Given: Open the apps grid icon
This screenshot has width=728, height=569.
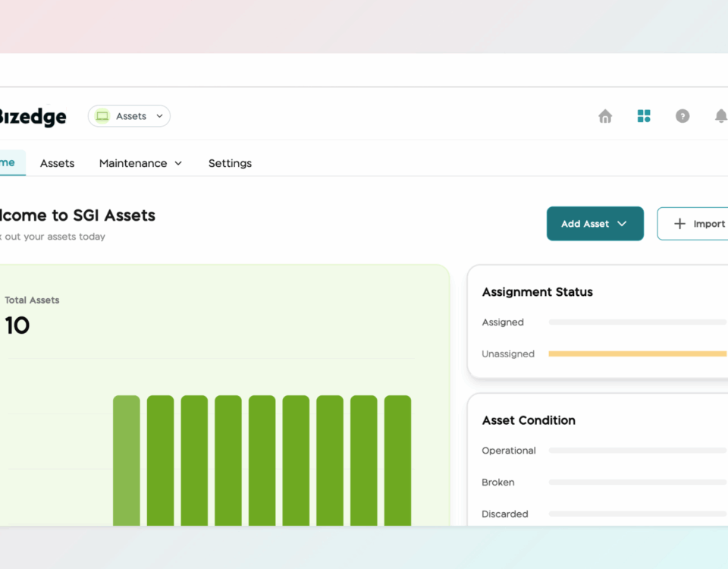Looking at the screenshot, I should point(644,116).
